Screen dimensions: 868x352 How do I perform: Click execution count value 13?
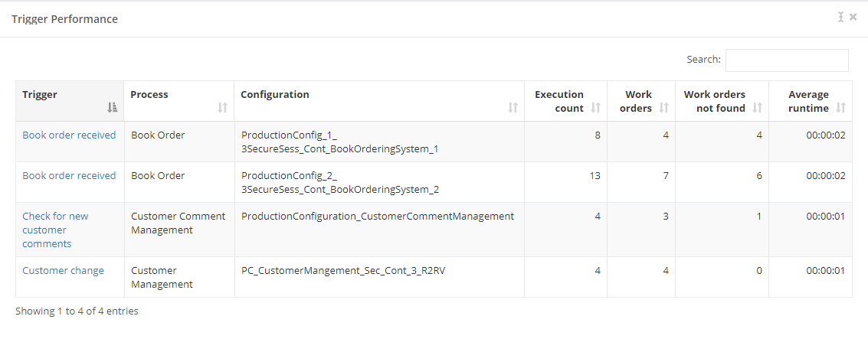click(x=594, y=175)
